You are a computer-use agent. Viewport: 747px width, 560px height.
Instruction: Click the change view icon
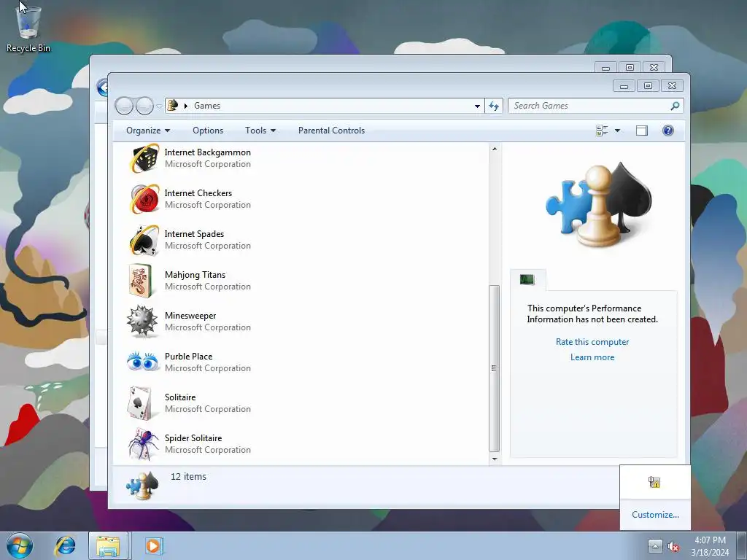click(x=602, y=131)
